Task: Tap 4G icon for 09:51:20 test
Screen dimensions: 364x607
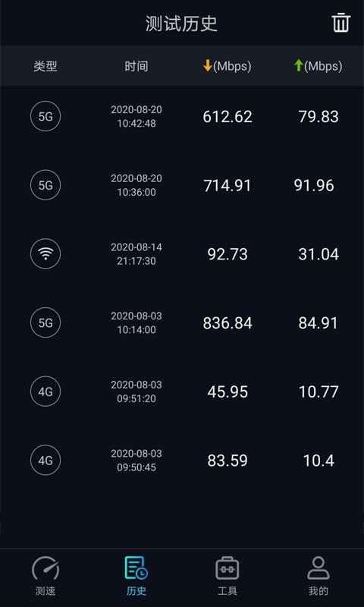Action: click(45, 392)
